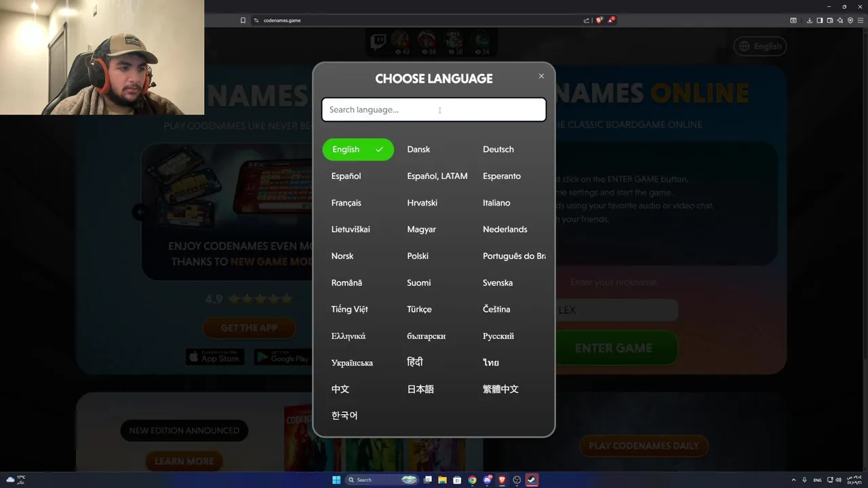This screenshot has height=488, width=868.
Task: Pick Svenska language
Action: click(x=498, y=283)
